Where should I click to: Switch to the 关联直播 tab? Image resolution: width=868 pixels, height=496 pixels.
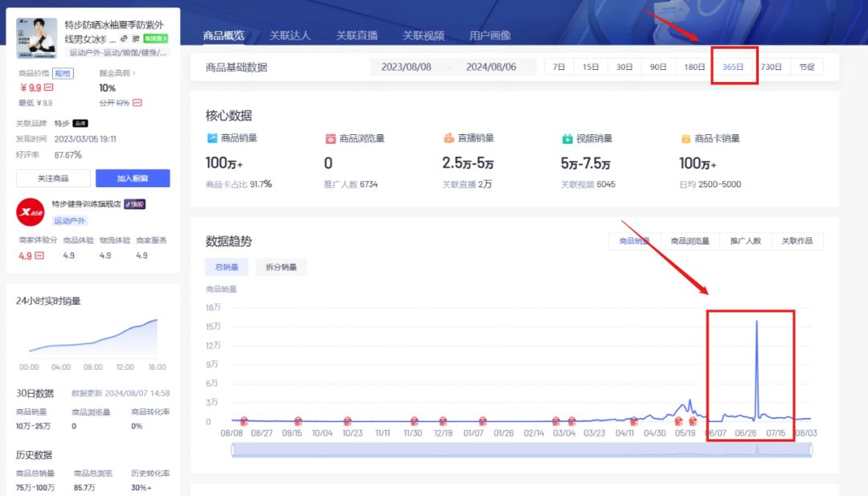click(x=357, y=36)
